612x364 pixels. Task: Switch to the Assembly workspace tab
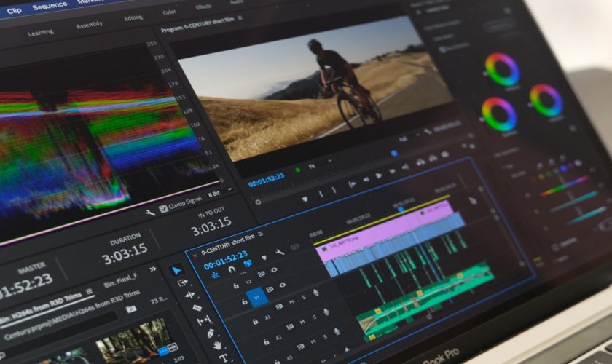coord(89,25)
